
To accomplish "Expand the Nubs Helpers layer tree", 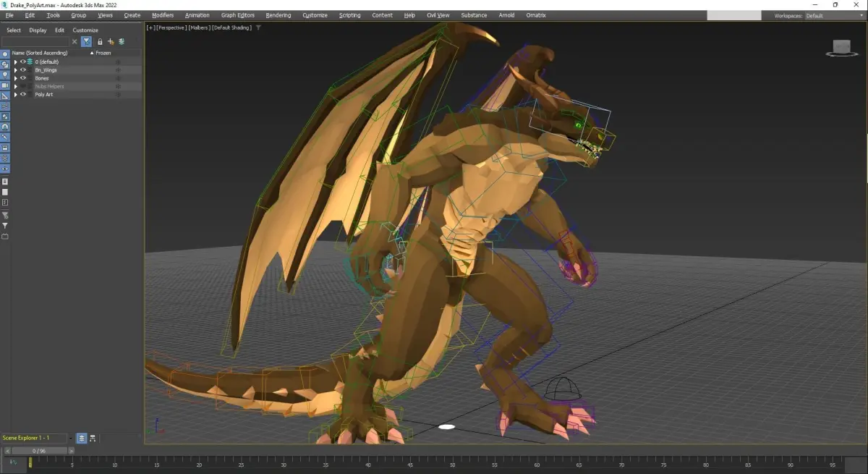I will tap(15, 86).
